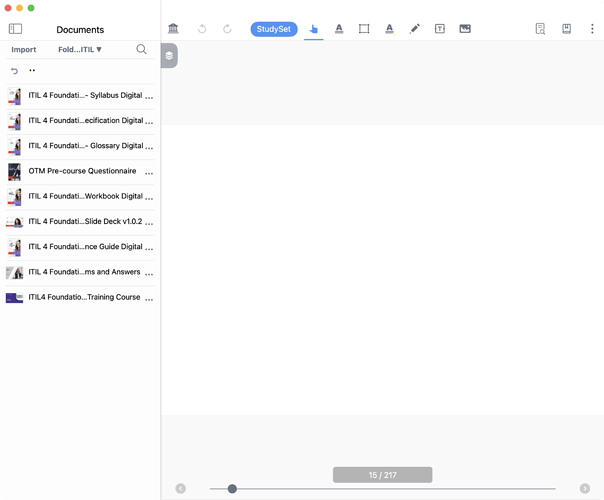Open the document search icon
604x500 pixels.
540,29
